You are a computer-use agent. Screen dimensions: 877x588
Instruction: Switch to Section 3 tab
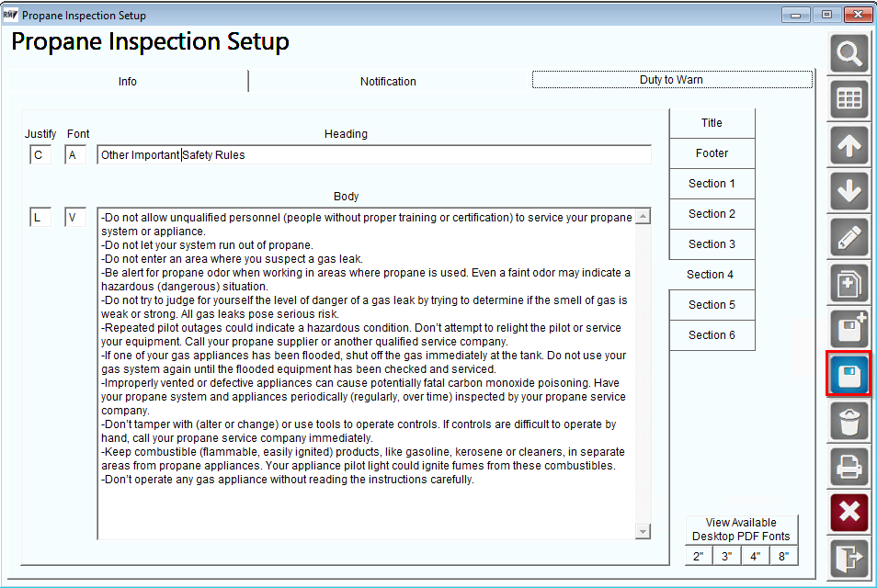[712, 243]
